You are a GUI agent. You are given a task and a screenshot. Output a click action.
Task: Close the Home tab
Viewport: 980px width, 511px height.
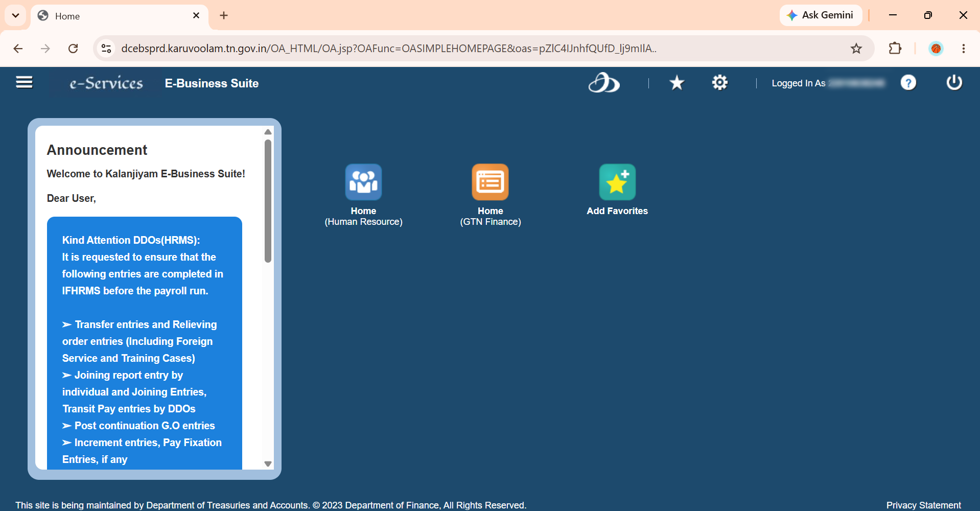[x=196, y=16]
